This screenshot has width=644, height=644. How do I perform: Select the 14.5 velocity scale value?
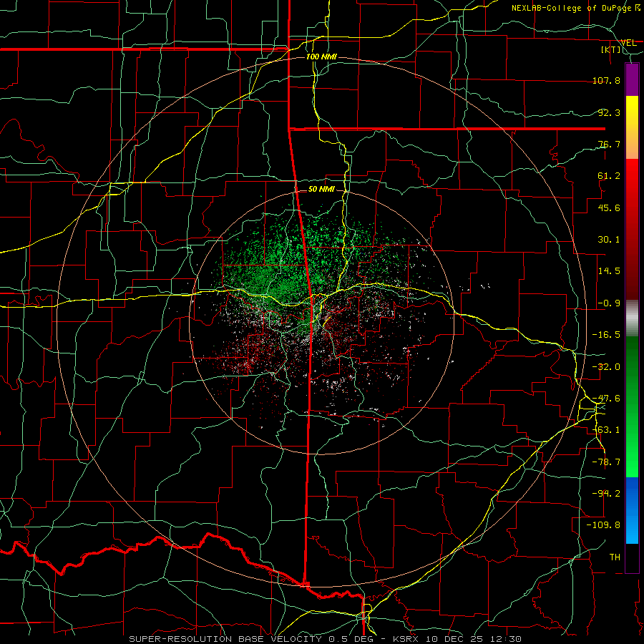click(x=609, y=271)
